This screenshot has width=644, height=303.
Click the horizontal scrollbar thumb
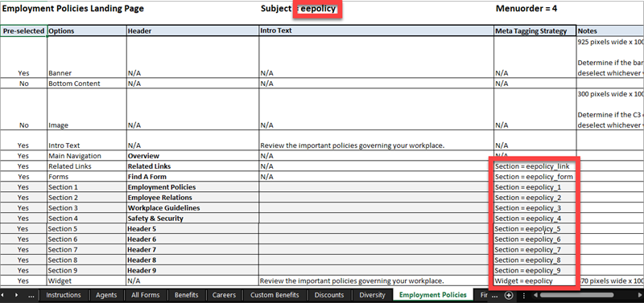(x=576, y=295)
